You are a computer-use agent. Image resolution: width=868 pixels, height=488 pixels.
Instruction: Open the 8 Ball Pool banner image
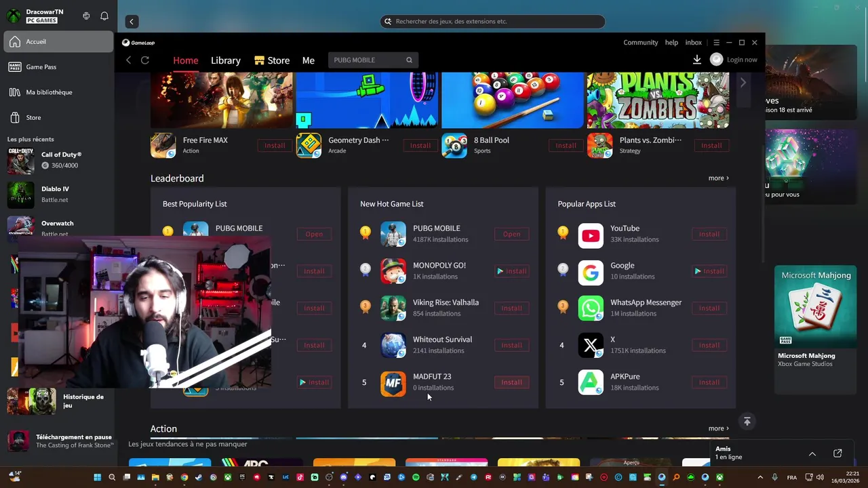pos(513,100)
